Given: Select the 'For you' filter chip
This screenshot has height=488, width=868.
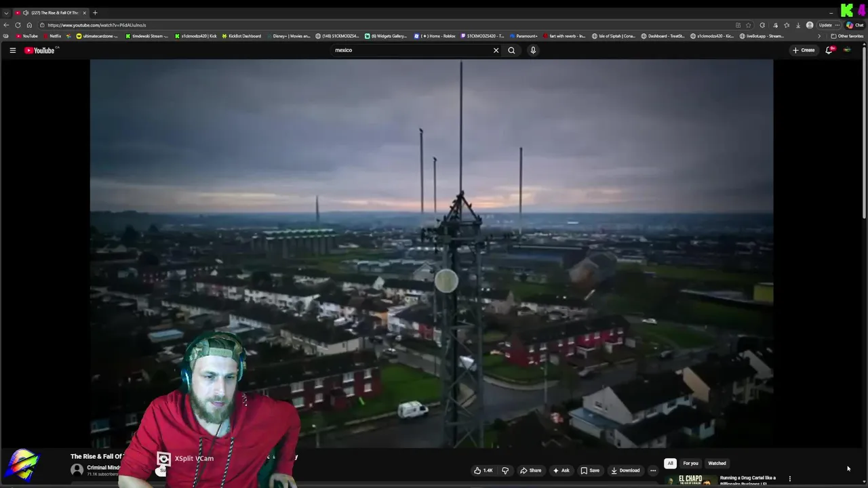Looking at the screenshot, I should point(690,464).
